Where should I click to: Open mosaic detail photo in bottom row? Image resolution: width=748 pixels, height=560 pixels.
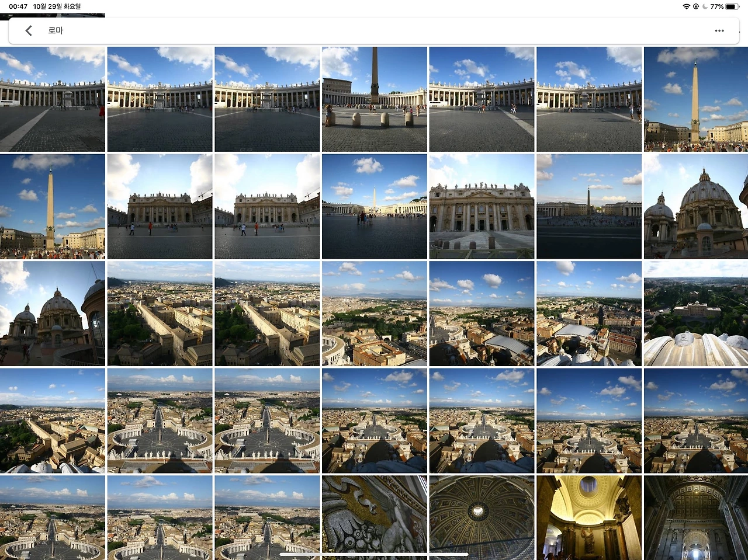pos(374,517)
